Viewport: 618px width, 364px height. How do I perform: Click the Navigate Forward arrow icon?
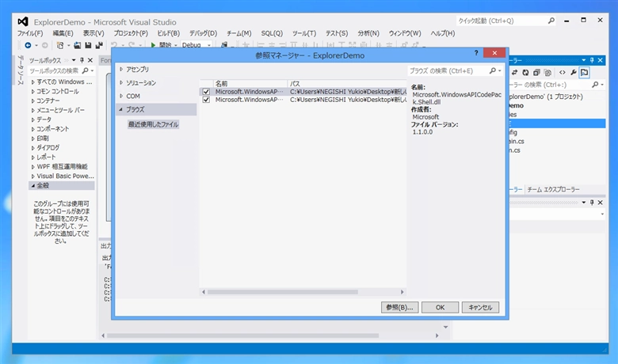coord(44,45)
